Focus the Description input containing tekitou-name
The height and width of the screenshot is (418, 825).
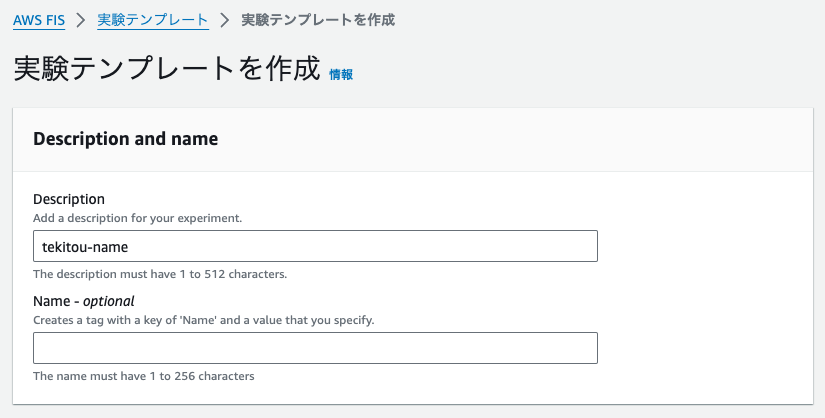click(x=315, y=246)
